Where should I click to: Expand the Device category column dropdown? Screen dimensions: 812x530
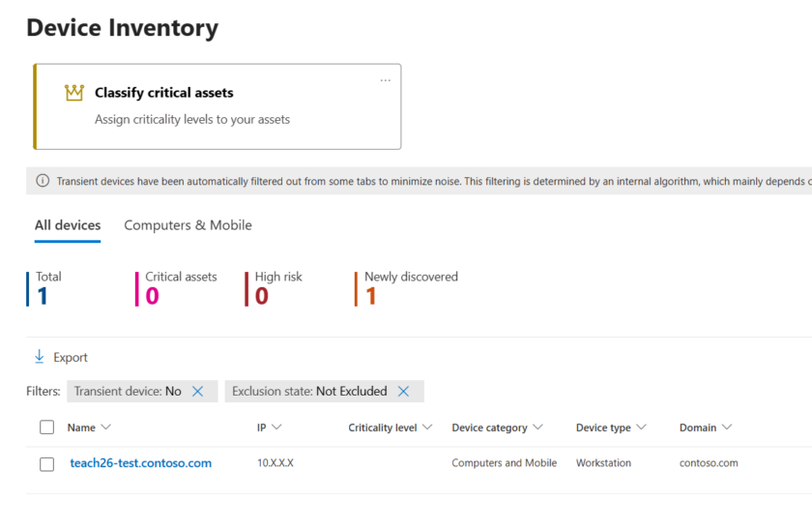[538, 427]
